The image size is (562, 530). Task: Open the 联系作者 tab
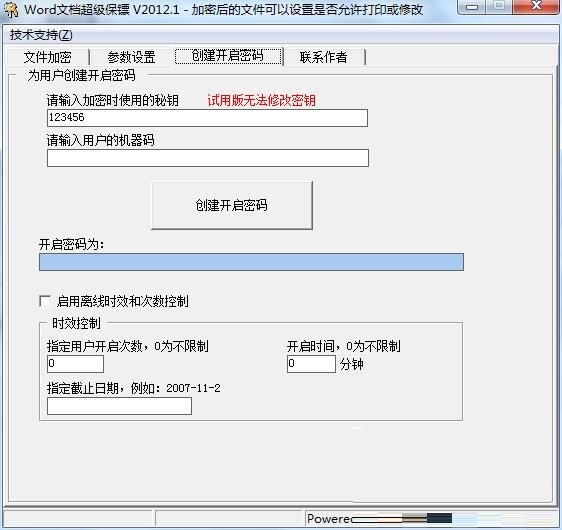click(x=324, y=57)
